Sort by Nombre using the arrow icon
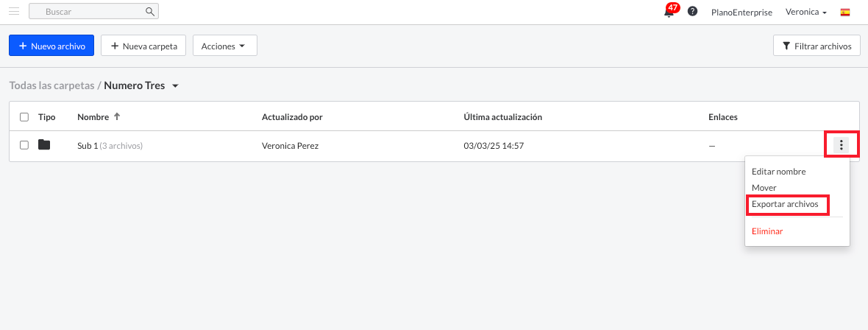 click(117, 116)
